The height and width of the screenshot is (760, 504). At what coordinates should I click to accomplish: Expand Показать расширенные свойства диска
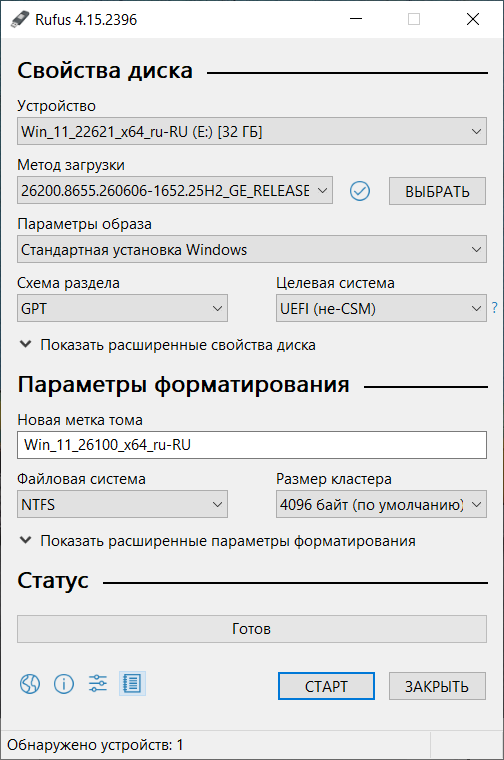[x=167, y=345]
